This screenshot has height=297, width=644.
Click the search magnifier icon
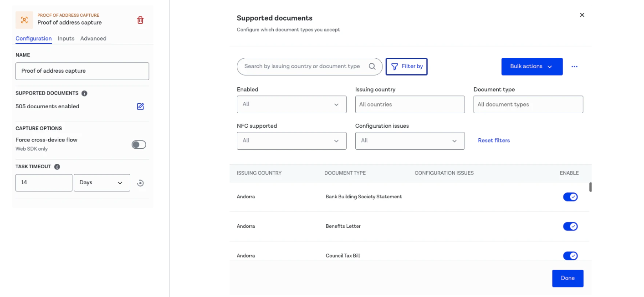(372, 66)
